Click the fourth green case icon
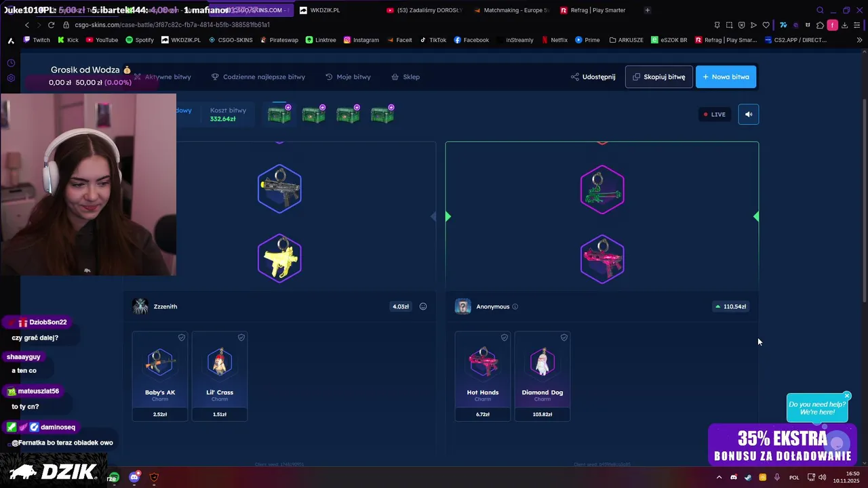The width and height of the screenshot is (868, 488). [382, 114]
